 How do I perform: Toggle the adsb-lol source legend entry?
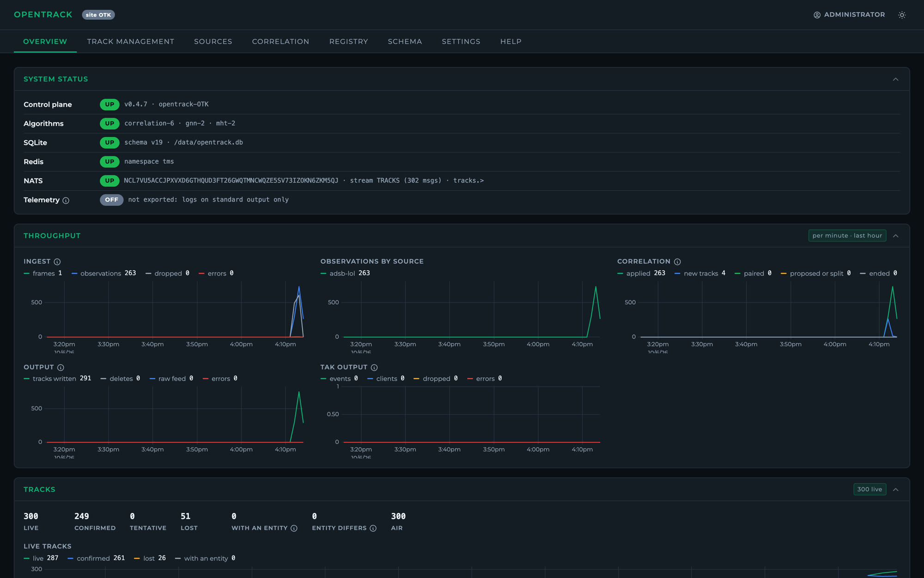point(345,273)
